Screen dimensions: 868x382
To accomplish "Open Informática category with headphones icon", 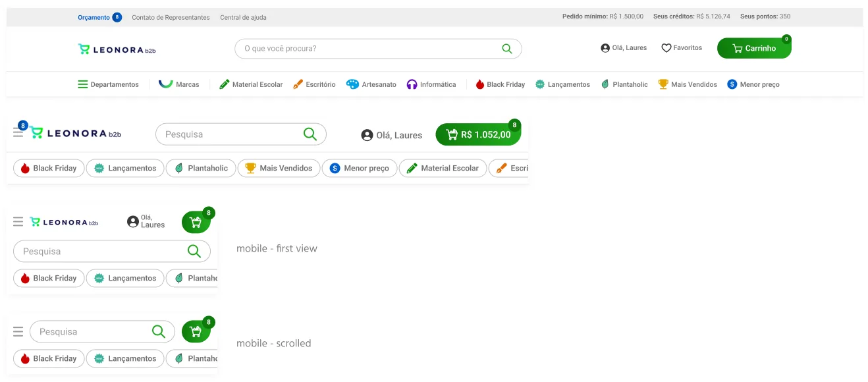I will tap(431, 84).
